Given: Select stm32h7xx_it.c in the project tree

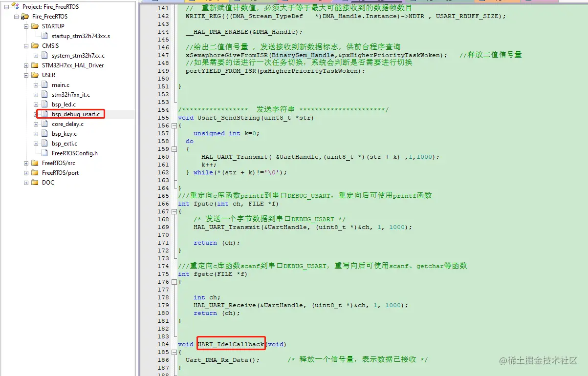Looking at the screenshot, I should pos(71,94).
